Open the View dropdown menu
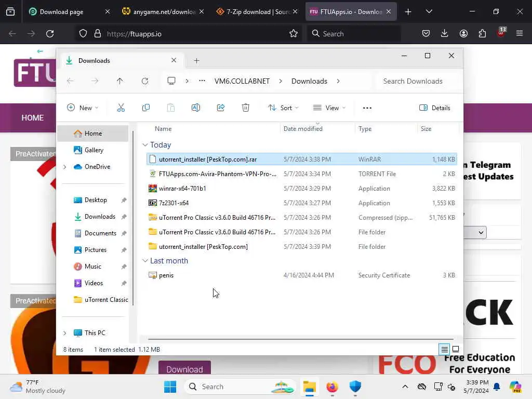The width and height of the screenshot is (532, 399). point(329,108)
